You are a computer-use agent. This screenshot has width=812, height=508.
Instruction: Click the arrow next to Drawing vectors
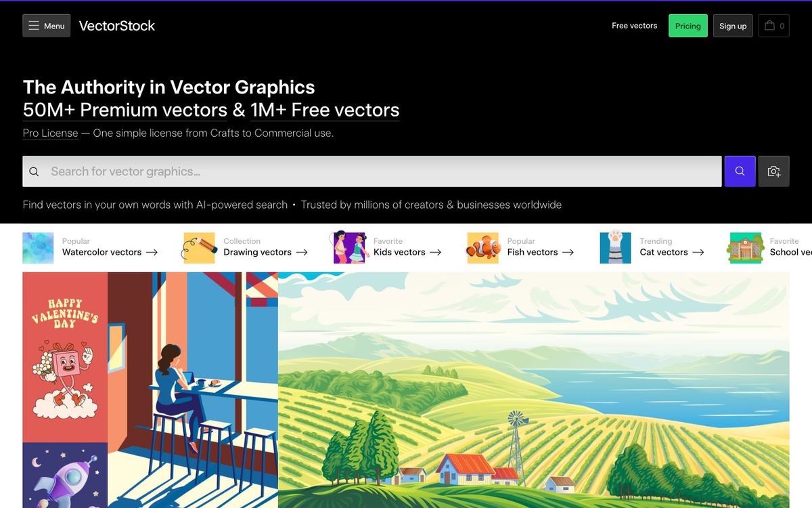pos(302,252)
